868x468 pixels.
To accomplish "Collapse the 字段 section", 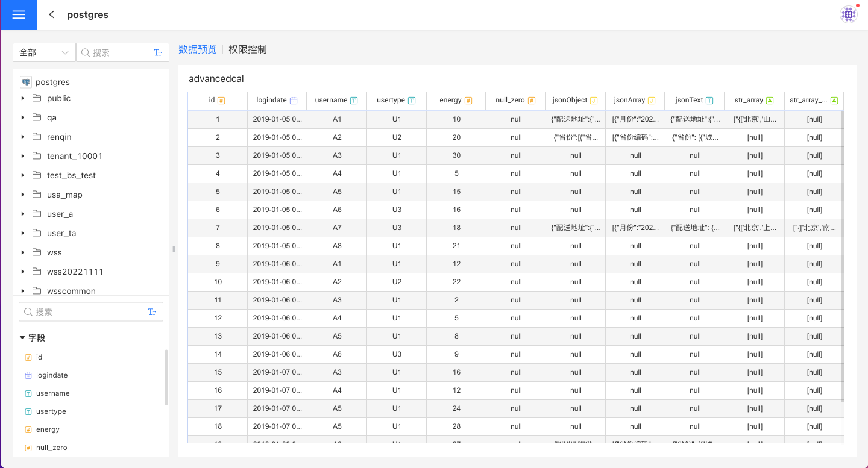I will click(22, 338).
